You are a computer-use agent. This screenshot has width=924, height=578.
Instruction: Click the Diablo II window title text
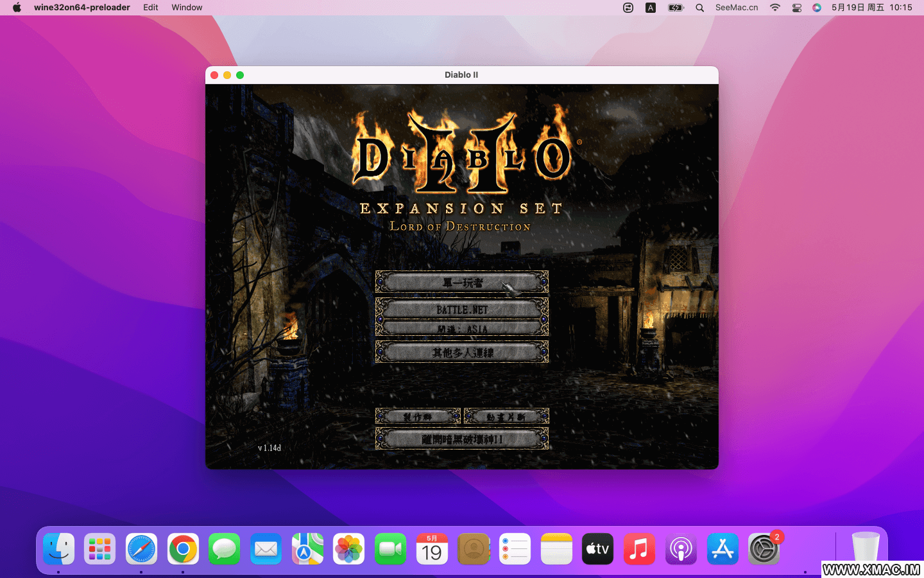pyautogui.click(x=461, y=75)
